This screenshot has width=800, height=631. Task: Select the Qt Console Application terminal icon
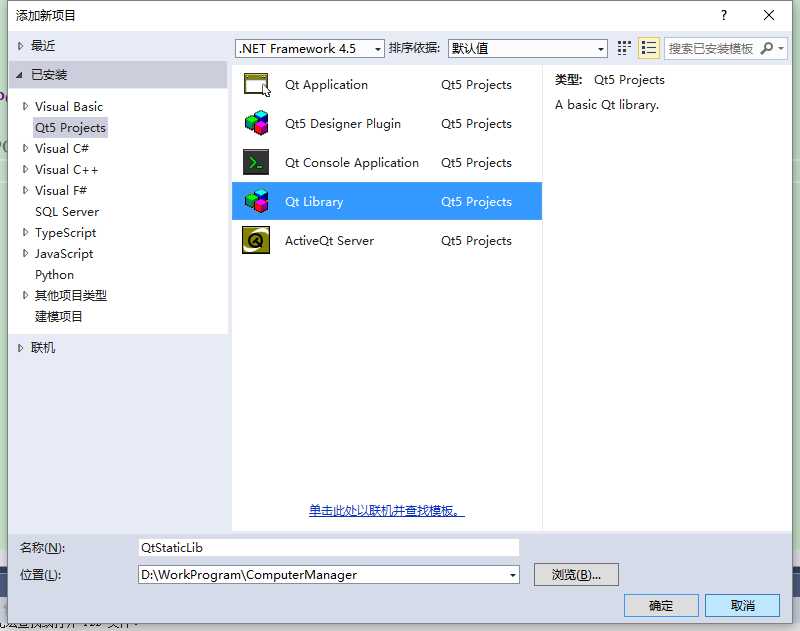point(256,162)
